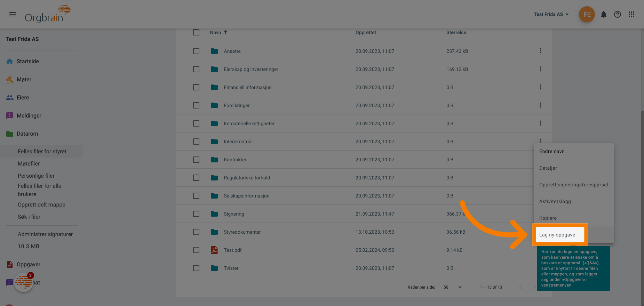Click the notifications bell icon
The height and width of the screenshot is (306, 644).
(x=604, y=14)
